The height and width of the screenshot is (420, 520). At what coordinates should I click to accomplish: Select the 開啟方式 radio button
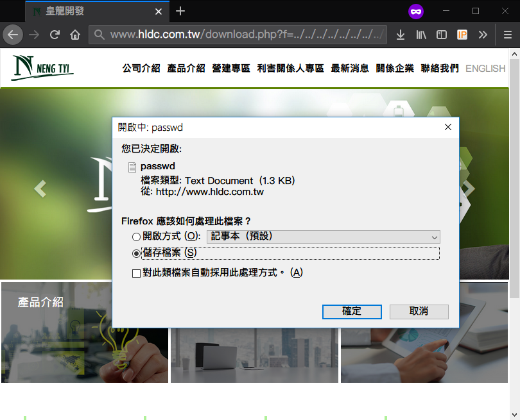click(136, 237)
